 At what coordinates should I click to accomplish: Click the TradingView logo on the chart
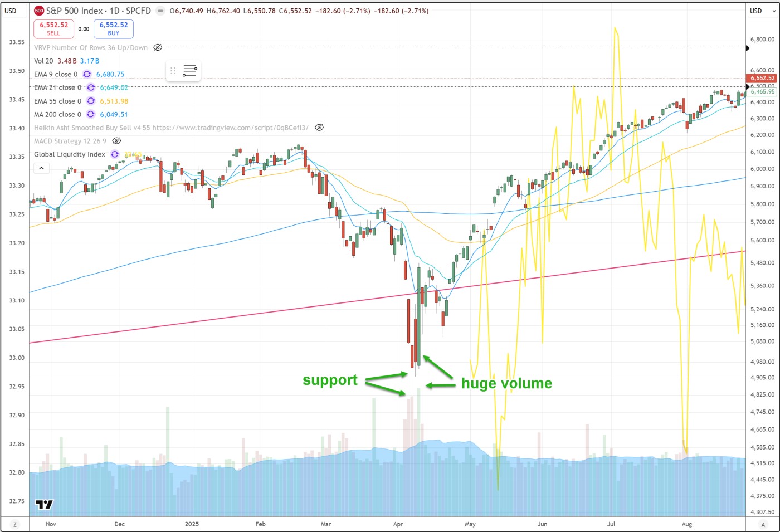click(44, 504)
